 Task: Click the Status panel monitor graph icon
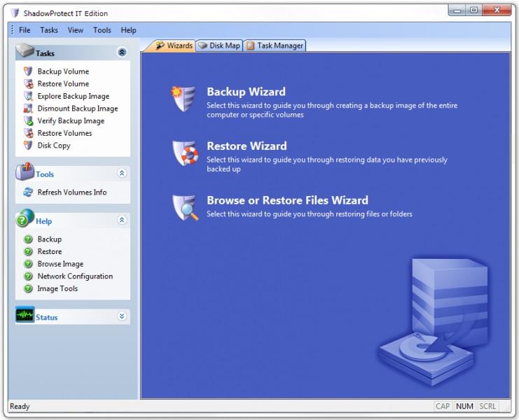click(x=25, y=314)
